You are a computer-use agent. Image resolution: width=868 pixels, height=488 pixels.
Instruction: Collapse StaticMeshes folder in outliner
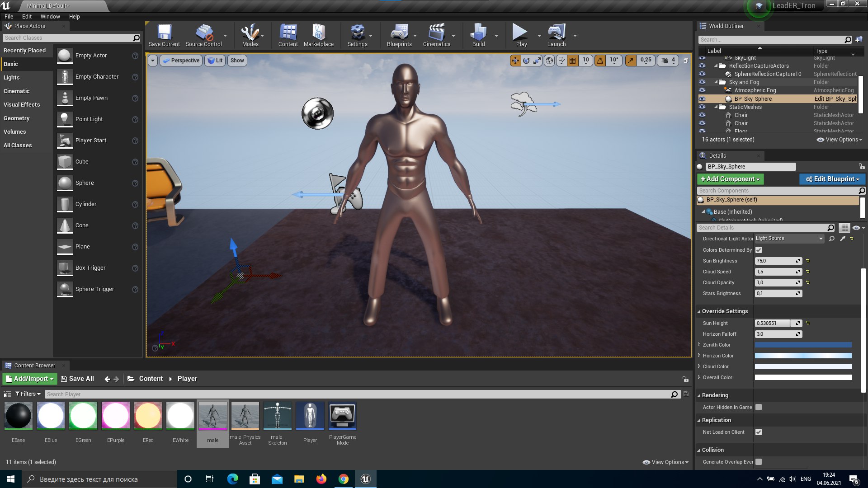(x=716, y=107)
